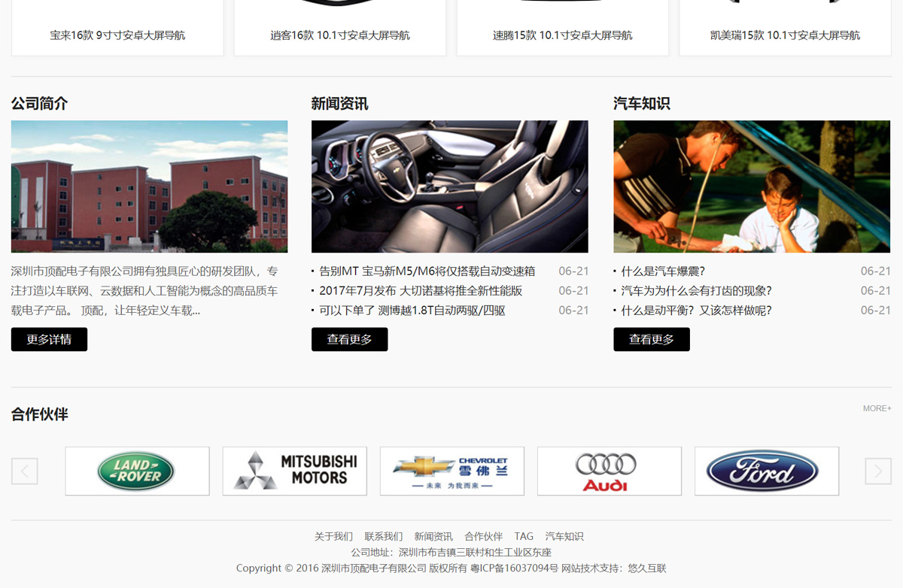Click the Audi partner logo
The height and width of the screenshot is (588, 903).
click(609, 471)
